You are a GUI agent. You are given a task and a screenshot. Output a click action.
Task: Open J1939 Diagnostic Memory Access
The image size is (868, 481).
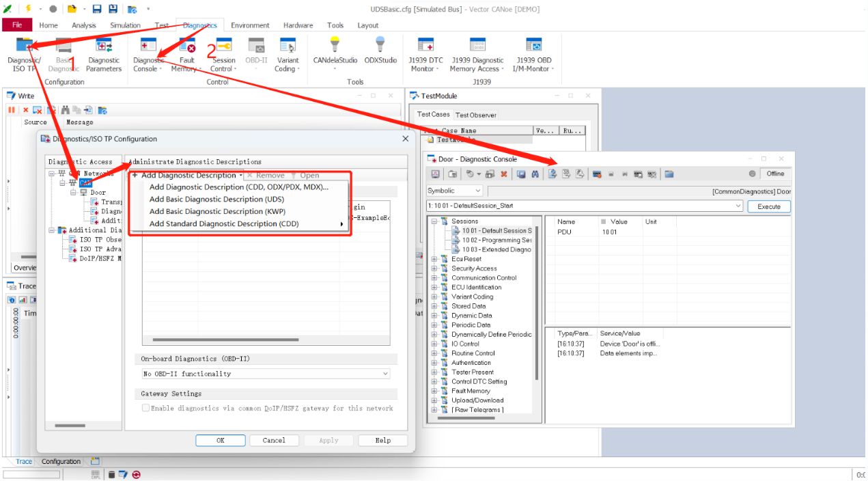pos(477,55)
